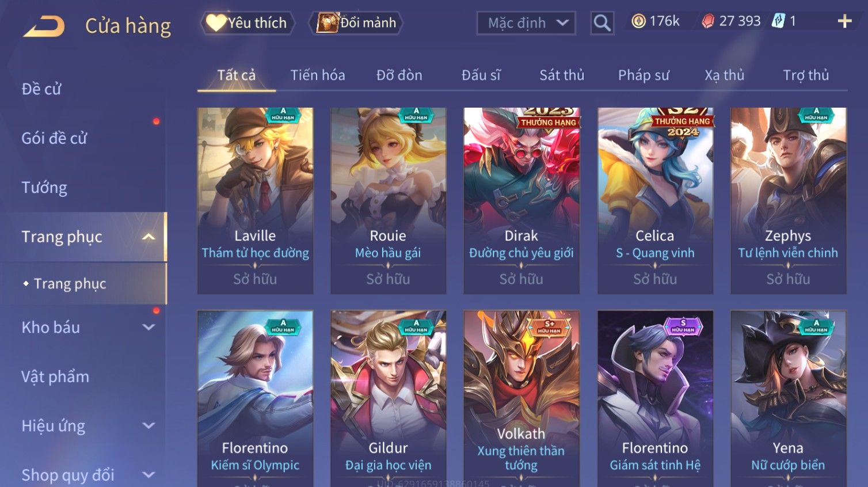This screenshot has height=487, width=868.
Task: Open Gói đề cử in sidebar
Action: (x=54, y=138)
